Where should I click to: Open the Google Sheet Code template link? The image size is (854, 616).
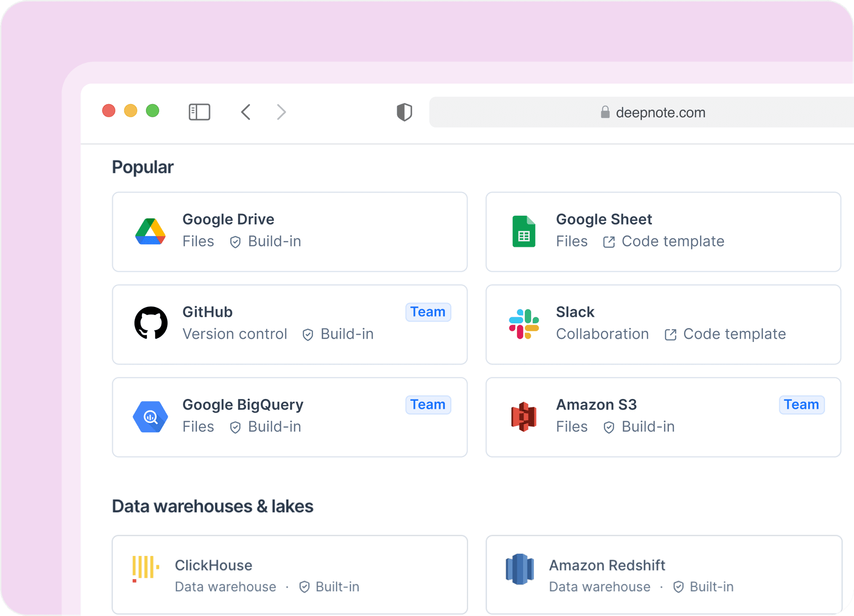[x=673, y=241]
